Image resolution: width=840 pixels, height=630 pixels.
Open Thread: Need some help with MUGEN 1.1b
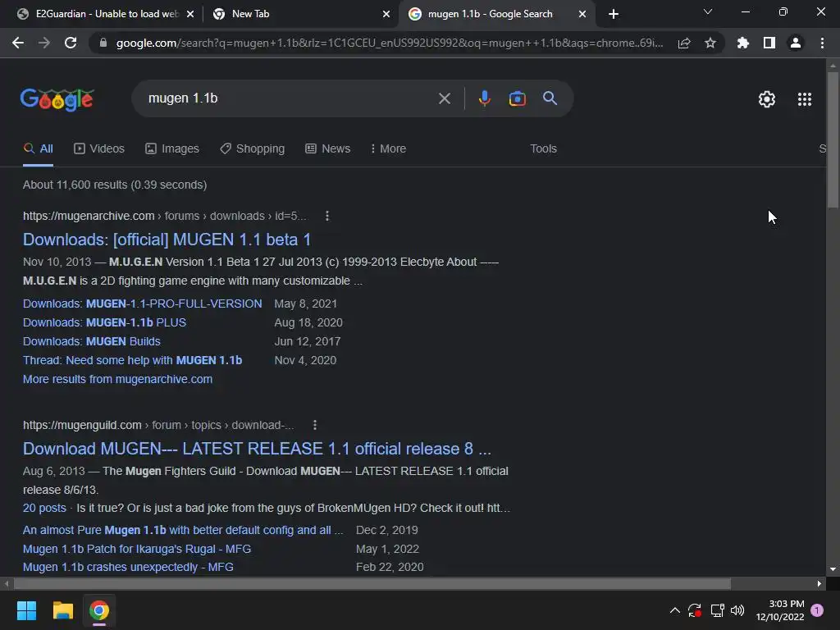(x=132, y=360)
